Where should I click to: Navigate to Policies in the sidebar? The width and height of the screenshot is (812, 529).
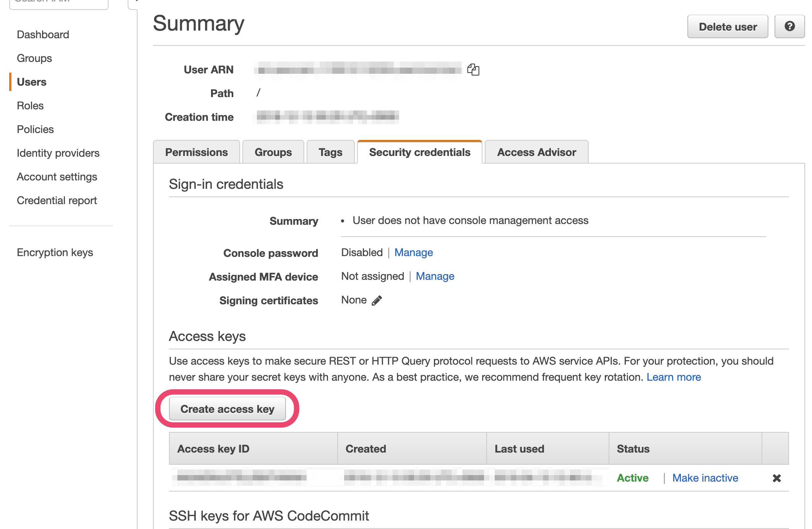click(x=35, y=130)
